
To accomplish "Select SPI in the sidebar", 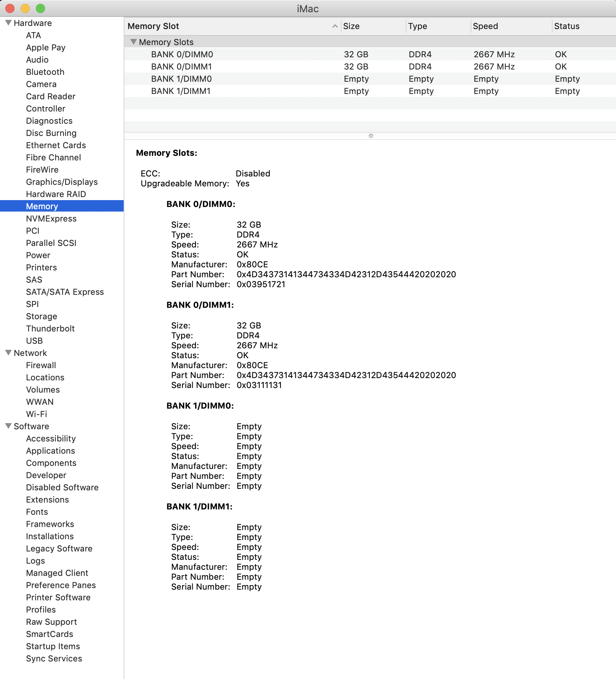I will click(x=32, y=304).
